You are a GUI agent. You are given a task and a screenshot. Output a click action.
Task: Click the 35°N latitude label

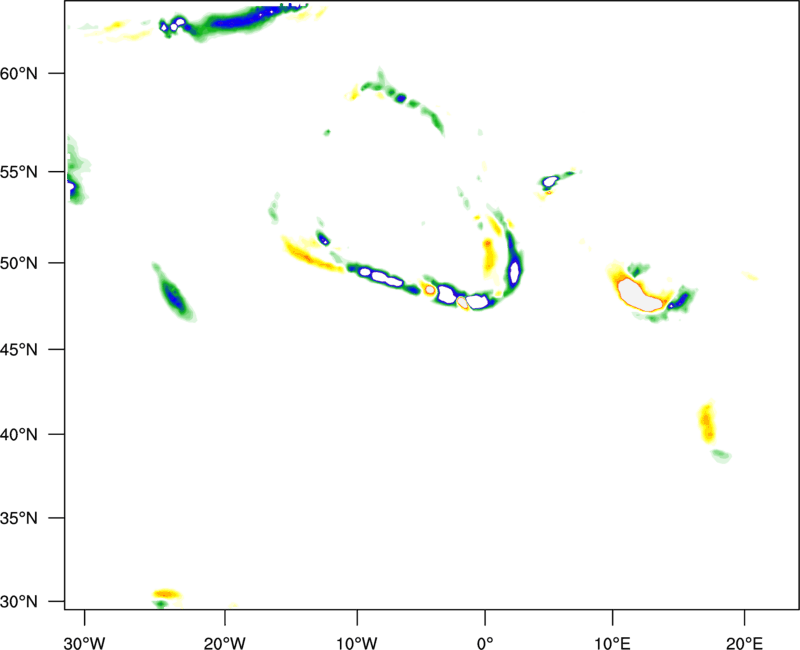tap(19, 518)
